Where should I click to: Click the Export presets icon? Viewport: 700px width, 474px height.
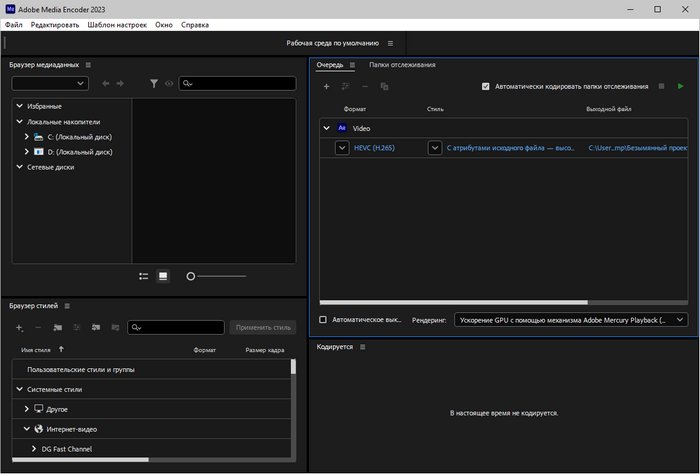[115, 328]
